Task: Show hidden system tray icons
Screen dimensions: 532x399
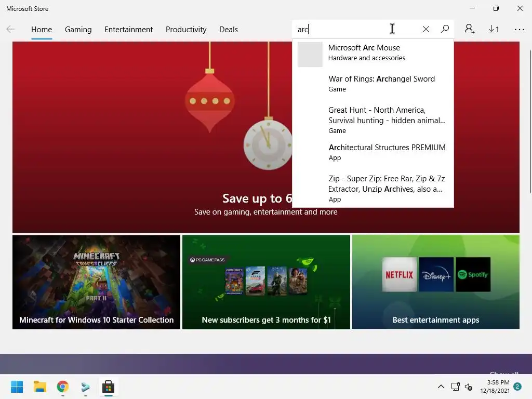Action: tap(441, 387)
